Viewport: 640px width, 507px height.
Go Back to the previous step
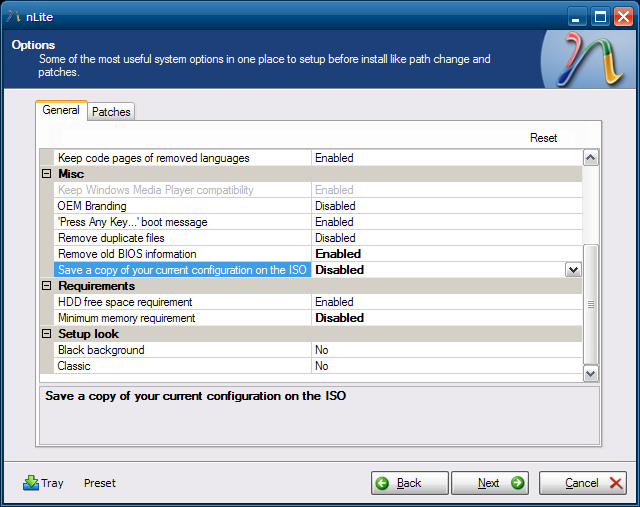409,483
